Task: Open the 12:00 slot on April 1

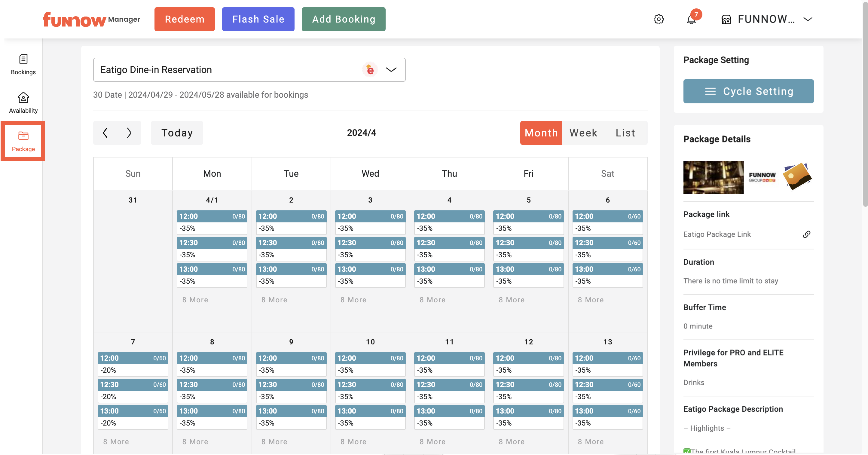Action: (212, 222)
